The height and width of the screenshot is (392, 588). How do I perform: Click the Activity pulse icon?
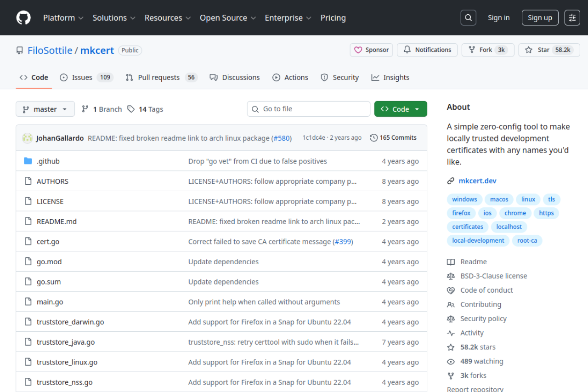tap(451, 333)
